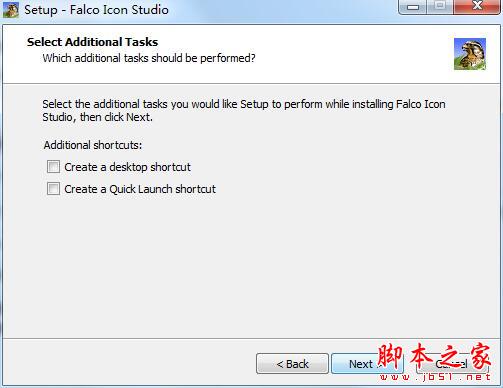Click the 'Create a desktop shortcut' label
Screen dimensions: 503x388
127,167
